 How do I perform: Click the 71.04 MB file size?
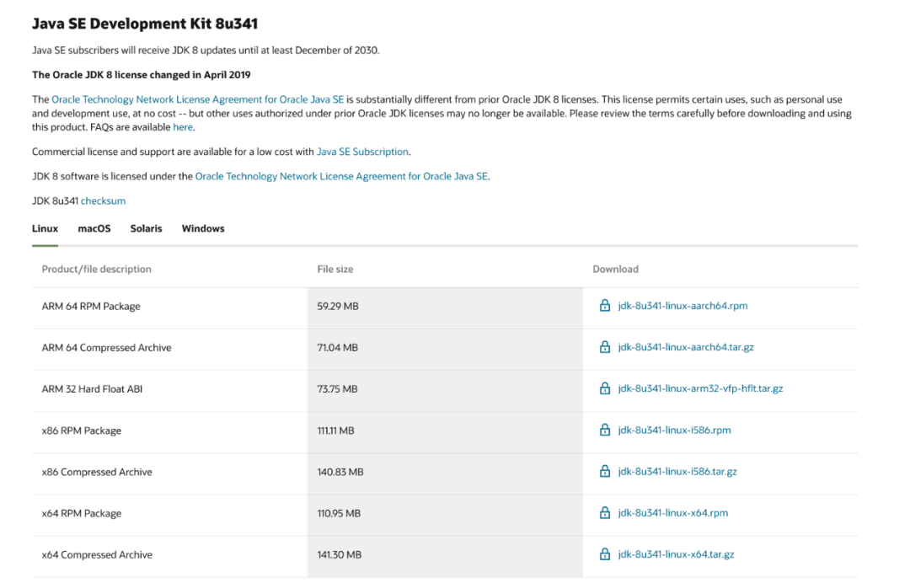[x=337, y=348]
